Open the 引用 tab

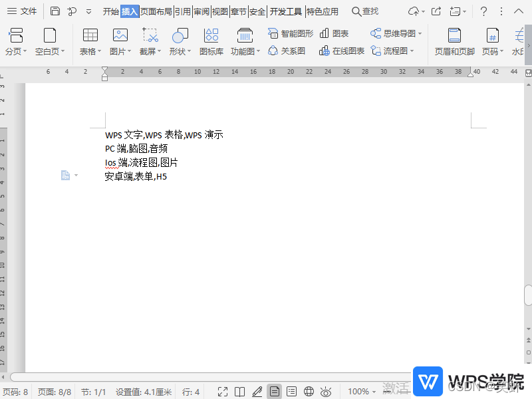[183, 11]
